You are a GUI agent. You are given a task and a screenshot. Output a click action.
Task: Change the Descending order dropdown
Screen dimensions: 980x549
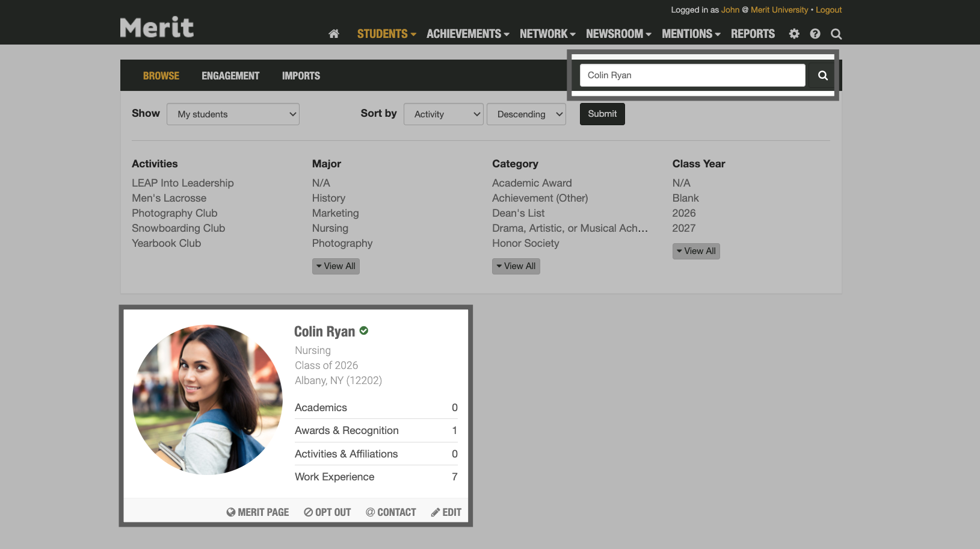point(526,114)
